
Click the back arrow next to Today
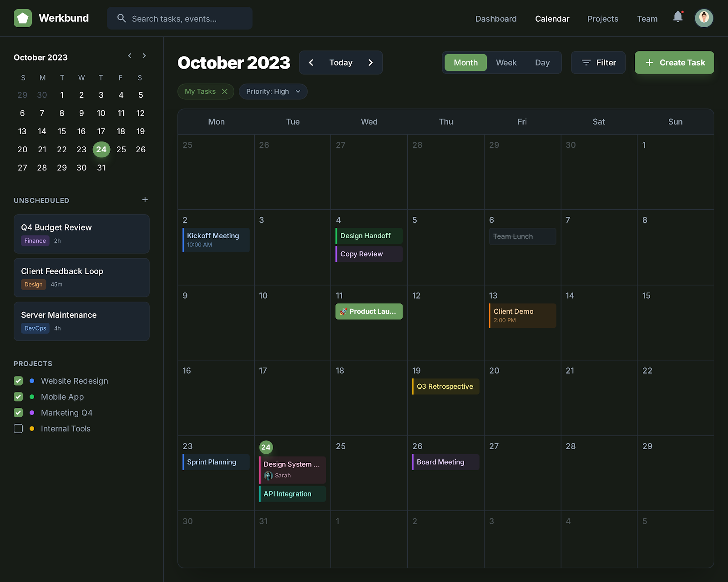[311, 62]
